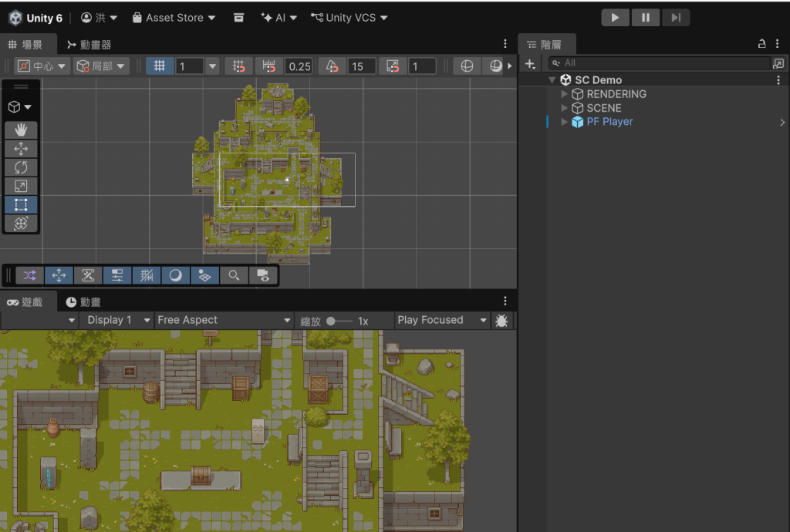Open the Asset Store dropdown
790x532 pixels.
[174, 18]
